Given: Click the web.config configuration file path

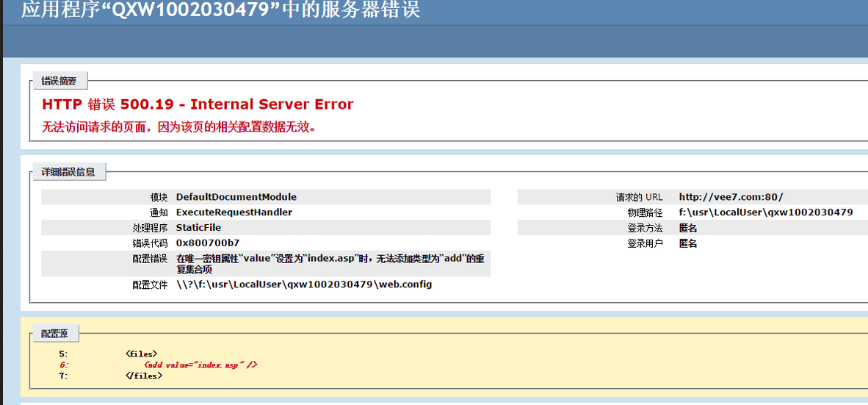Looking at the screenshot, I should (x=303, y=284).
